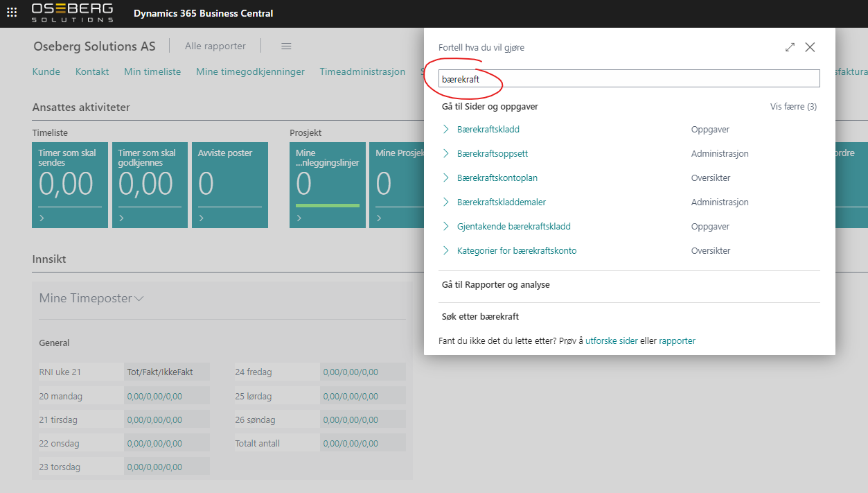Click arrow on Avviste poster tile
Image resolution: width=868 pixels, height=493 pixels.
click(202, 218)
